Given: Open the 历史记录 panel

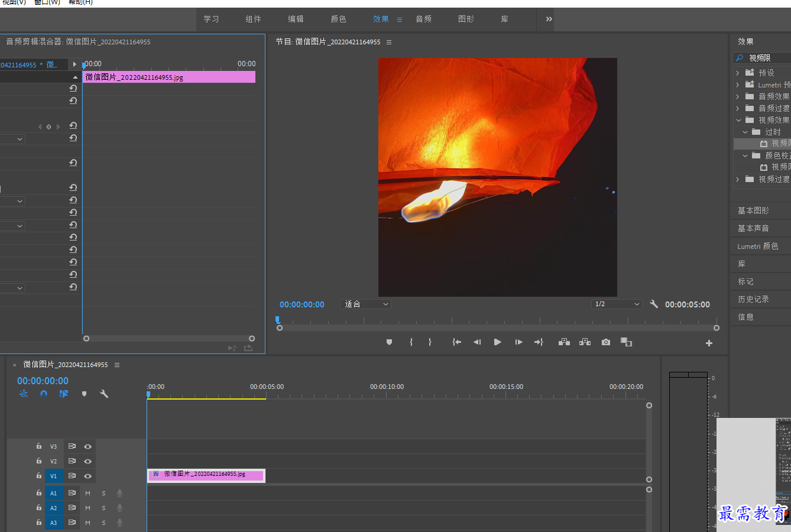Looking at the screenshot, I should 753,299.
